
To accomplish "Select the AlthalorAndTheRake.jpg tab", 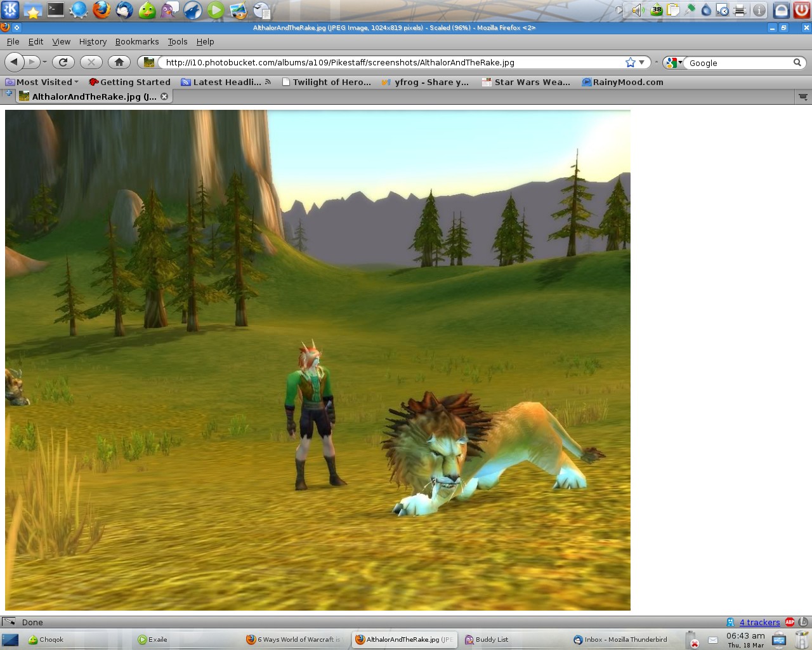I will coord(94,96).
